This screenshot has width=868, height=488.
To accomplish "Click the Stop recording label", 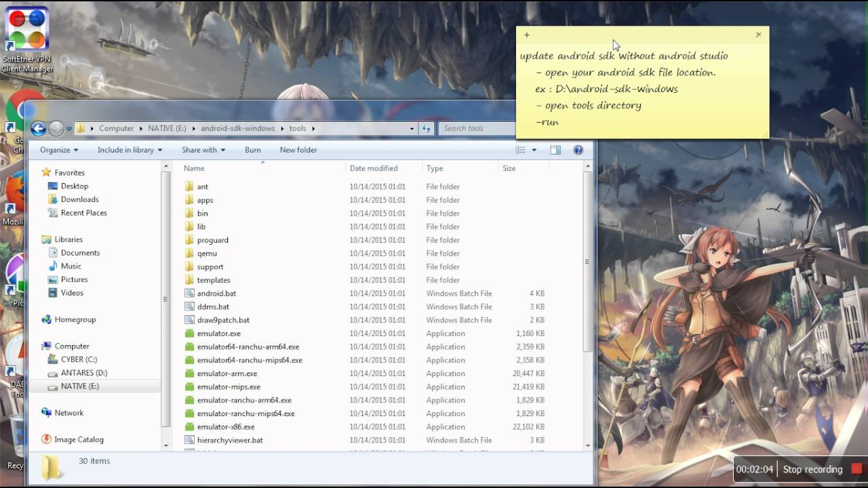I will 812,469.
